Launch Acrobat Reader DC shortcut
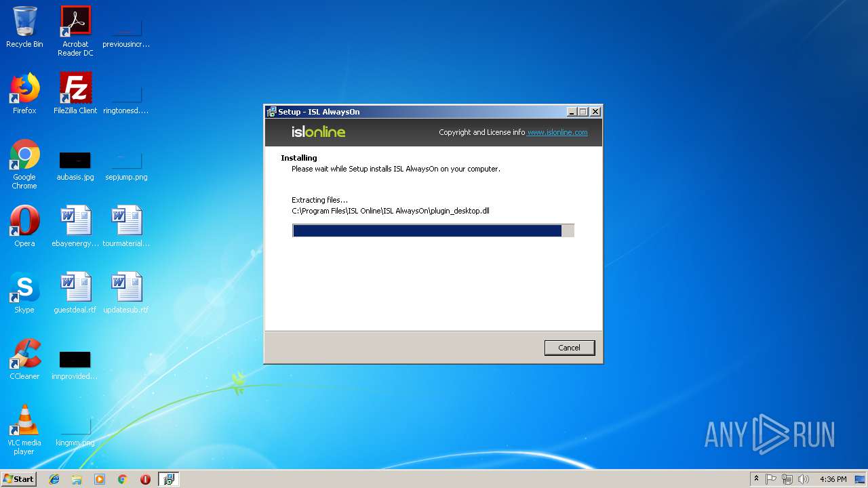 [x=75, y=31]
